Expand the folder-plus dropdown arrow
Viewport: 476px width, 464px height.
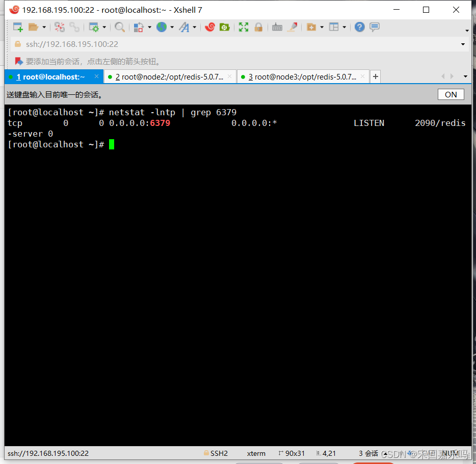322,28
